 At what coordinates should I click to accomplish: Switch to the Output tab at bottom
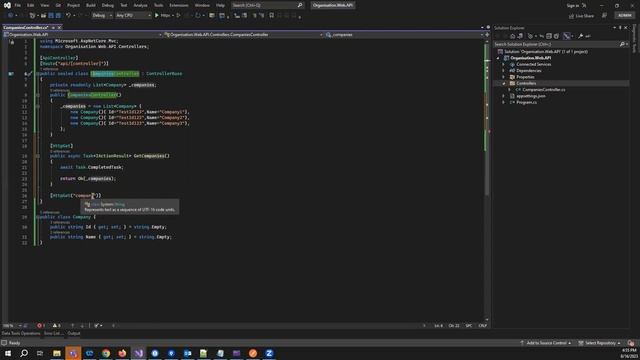tap(74, 333)
